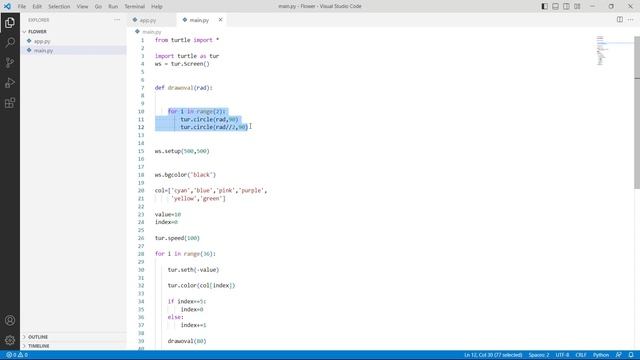Open Customize Layout icon
Image resolution: width=640 pixels, height=360 pixels.
577,6
